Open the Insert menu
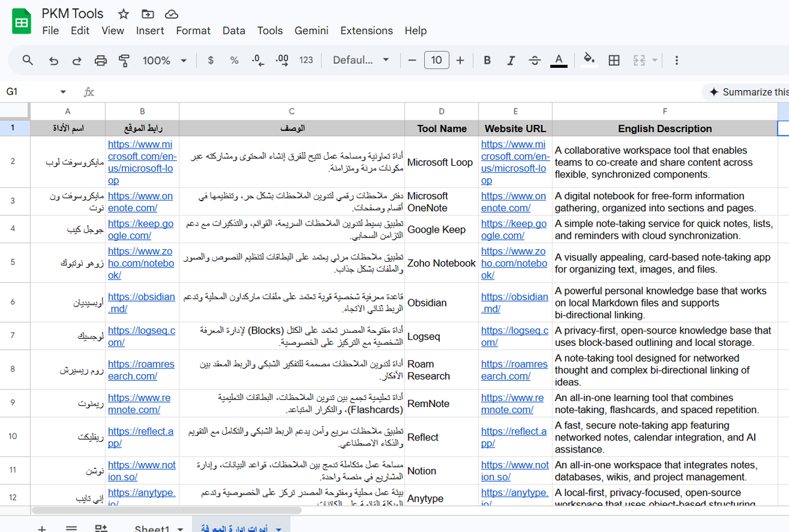Screen dimensions: 789x532 (150, 30)
